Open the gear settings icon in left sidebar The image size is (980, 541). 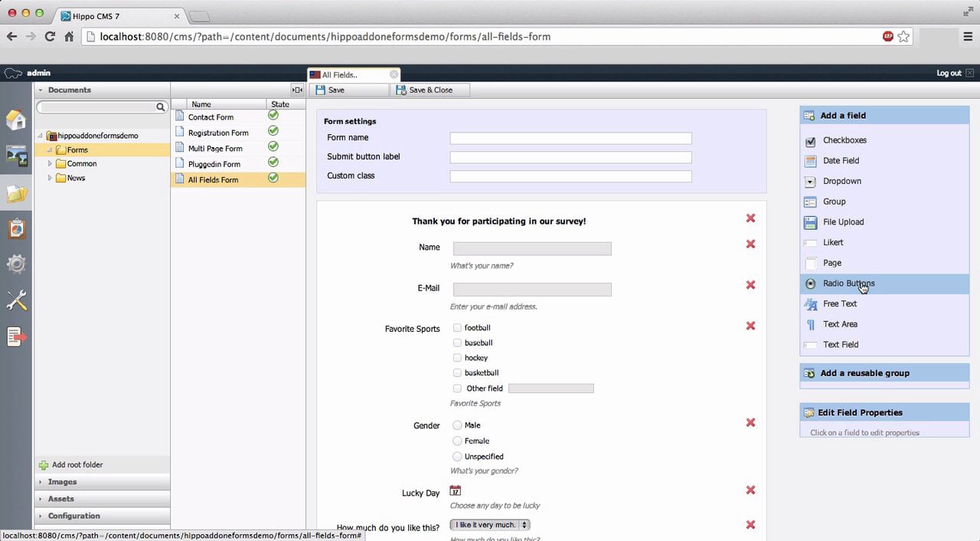(16, 264)
